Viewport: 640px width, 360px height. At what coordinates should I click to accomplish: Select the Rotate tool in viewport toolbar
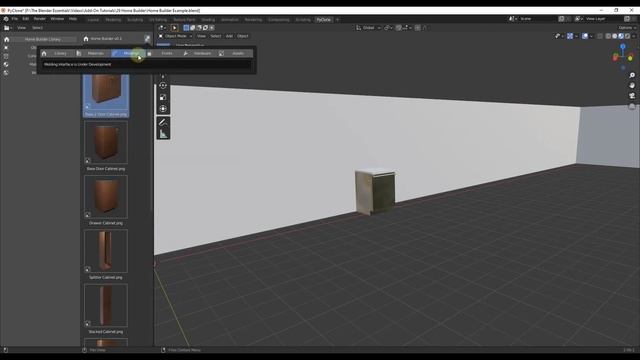(x=163, y=85)
